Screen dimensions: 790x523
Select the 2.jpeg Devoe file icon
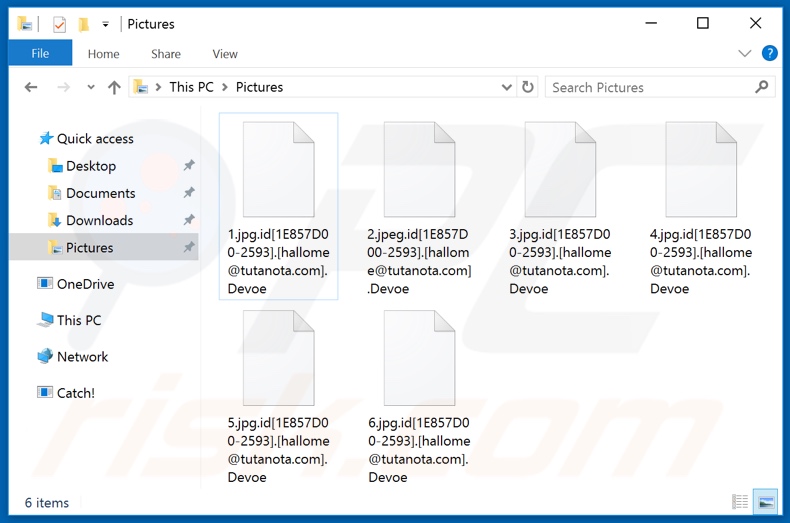click(419, 170)
